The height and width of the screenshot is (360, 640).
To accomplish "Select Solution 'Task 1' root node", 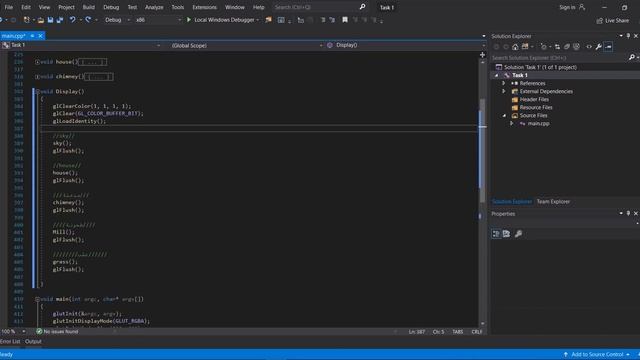I will (540, 67).
